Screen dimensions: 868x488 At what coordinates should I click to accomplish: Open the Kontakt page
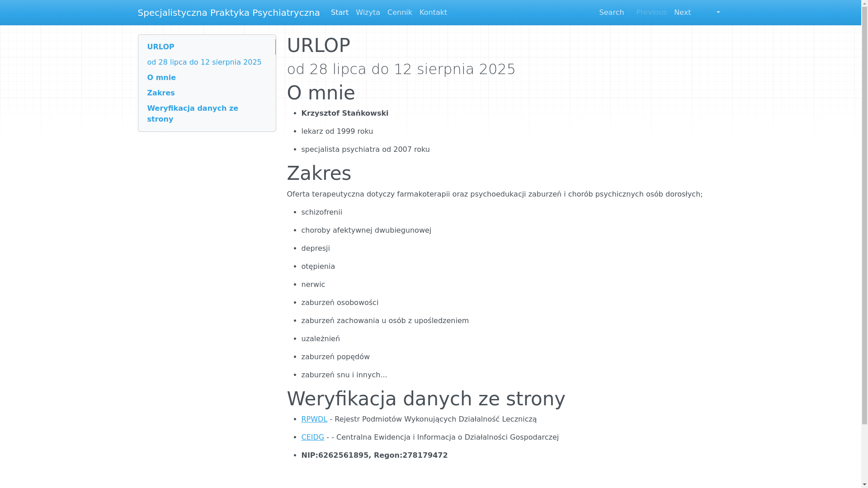[x=433, y=13]
